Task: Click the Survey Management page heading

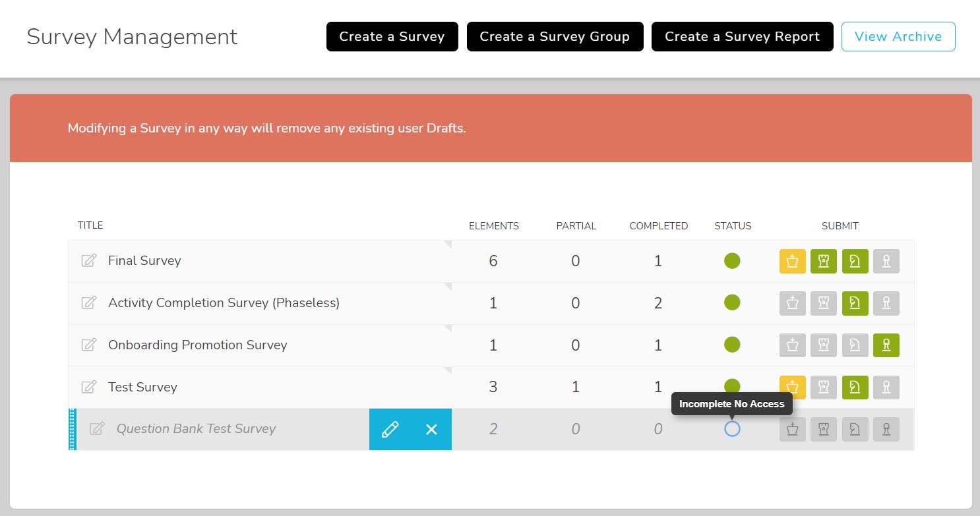Action: click(132, 37)
